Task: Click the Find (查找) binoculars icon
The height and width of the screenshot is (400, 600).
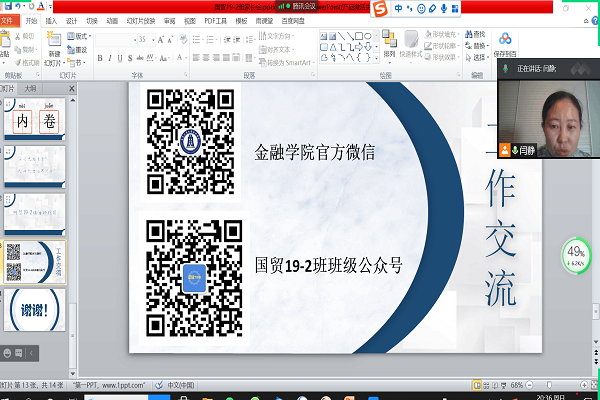Action: coord(469,34)
